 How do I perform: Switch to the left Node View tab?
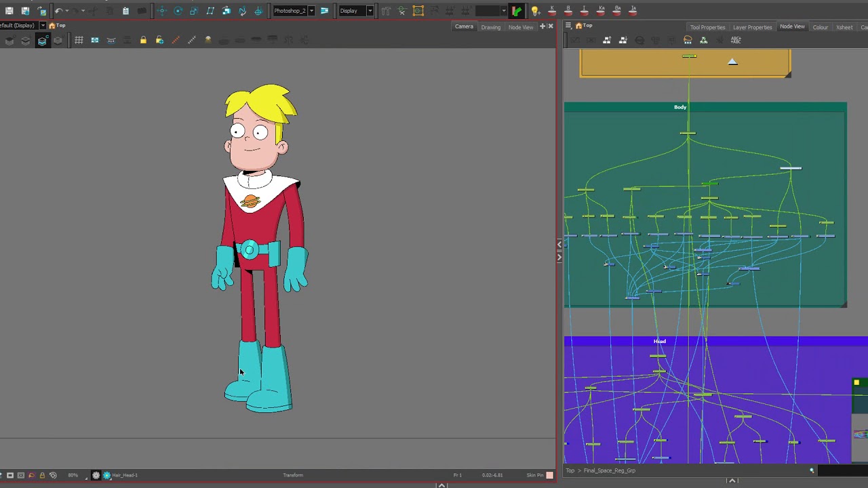tap(521, 27)
